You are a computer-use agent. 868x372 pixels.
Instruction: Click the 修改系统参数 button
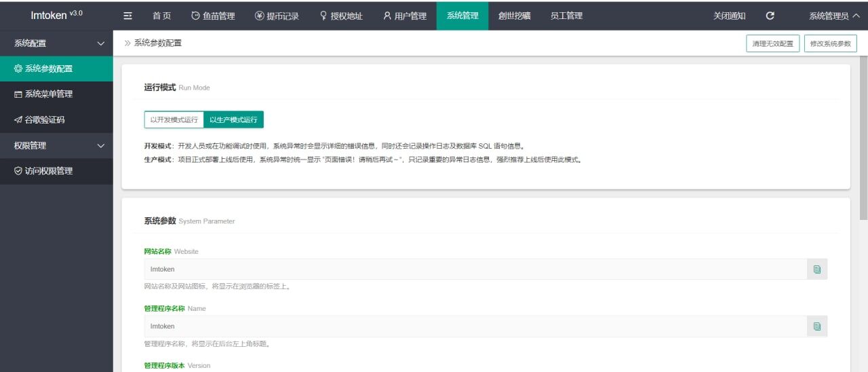tap(830, 43)
